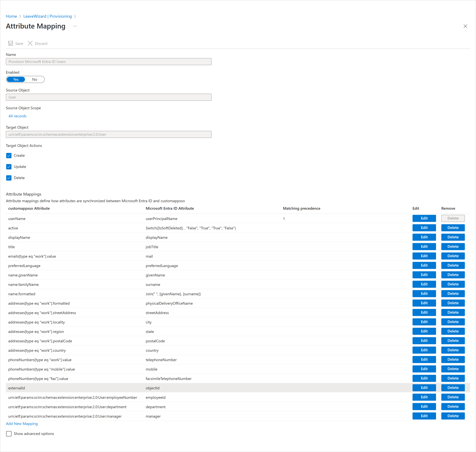Viewport: 476px width, 452px height.
Task: Click the Source Object field
Action: pyautogui.click(x=109, y=97)
